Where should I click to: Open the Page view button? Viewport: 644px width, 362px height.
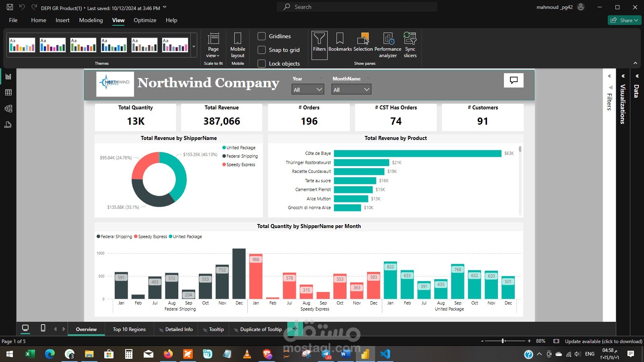click(213, 45)
